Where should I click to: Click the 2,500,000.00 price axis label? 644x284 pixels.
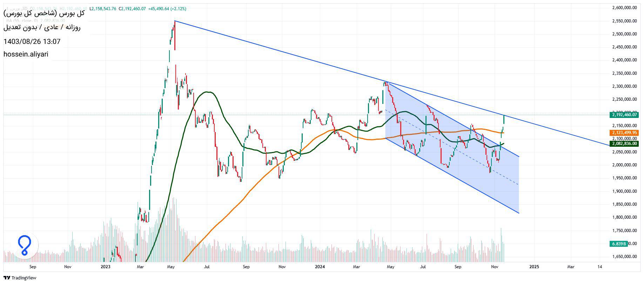tap(624, 34)
